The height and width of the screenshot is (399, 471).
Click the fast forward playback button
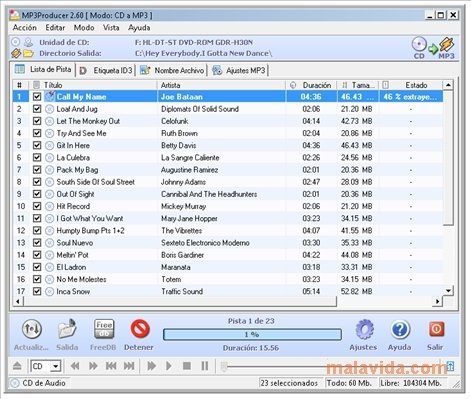pyautogui.click(x=93, y=366)
